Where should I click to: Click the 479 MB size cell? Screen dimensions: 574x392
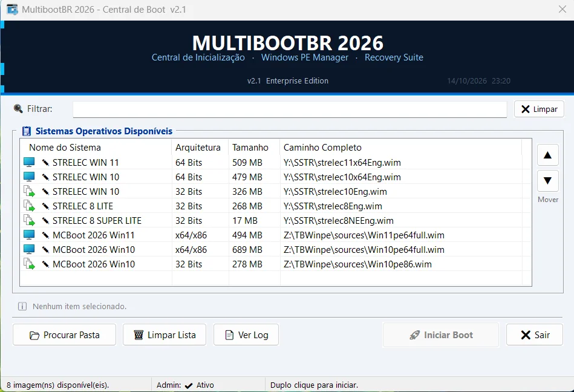tap(247, 177)
